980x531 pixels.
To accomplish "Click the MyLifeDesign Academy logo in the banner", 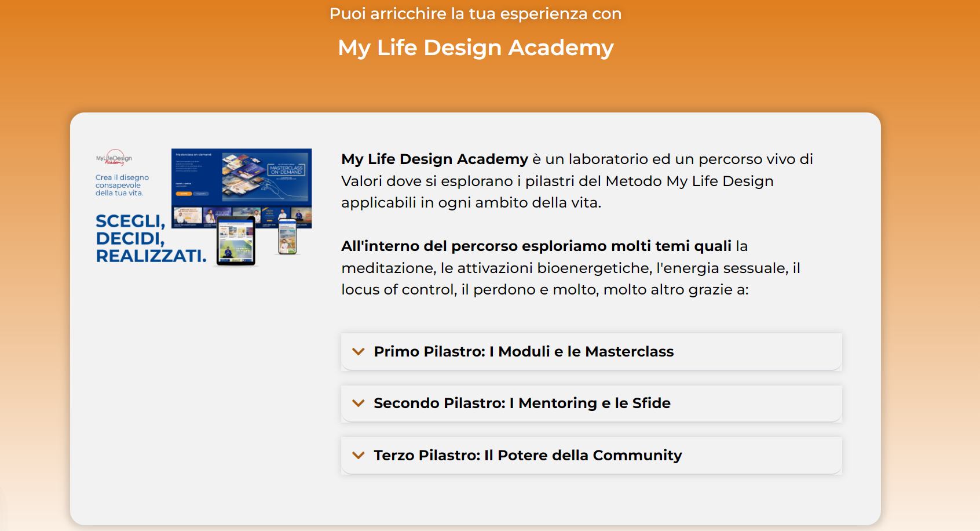I will tap(114, 158).
